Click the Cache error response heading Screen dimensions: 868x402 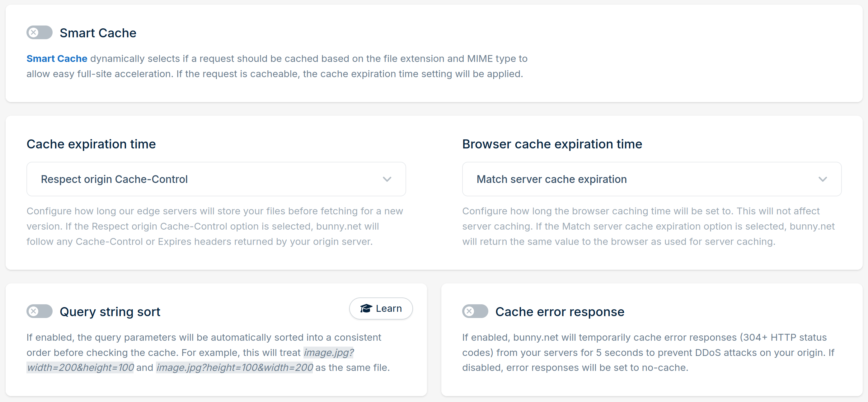(560, 312)
